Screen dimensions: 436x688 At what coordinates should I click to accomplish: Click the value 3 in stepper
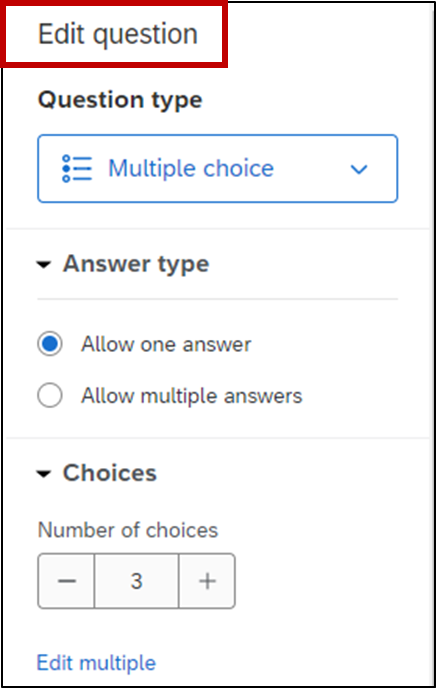click(136, 581)
